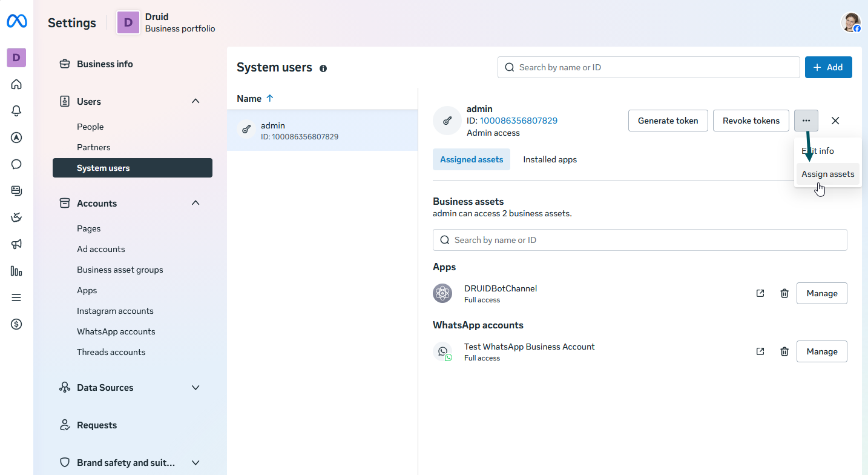Screen dimensions: 868x475
Task: Switch to the Assigned assets tab
Action: pos(472,159)
